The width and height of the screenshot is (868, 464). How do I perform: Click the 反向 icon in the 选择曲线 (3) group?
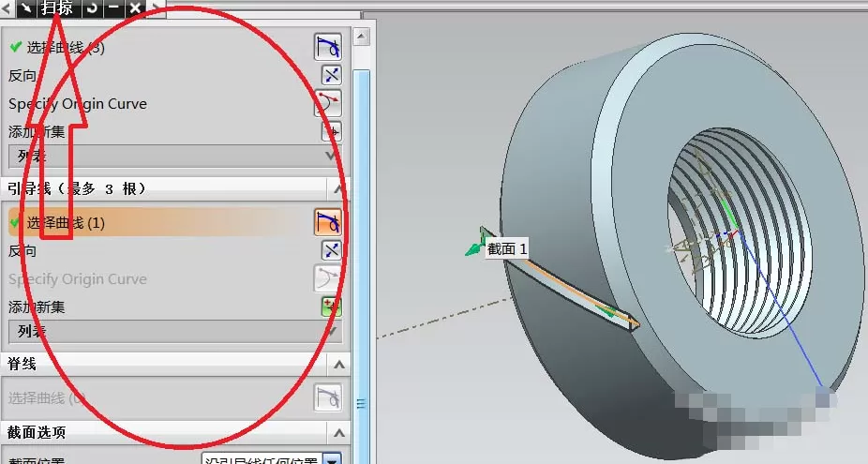point(331,75)
